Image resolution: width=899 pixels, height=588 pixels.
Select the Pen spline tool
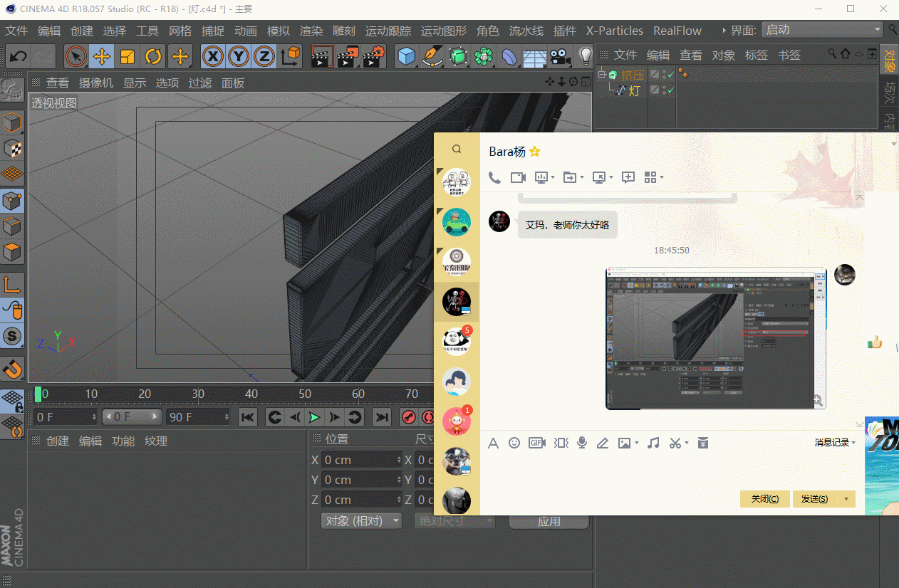tap(432, 58)
